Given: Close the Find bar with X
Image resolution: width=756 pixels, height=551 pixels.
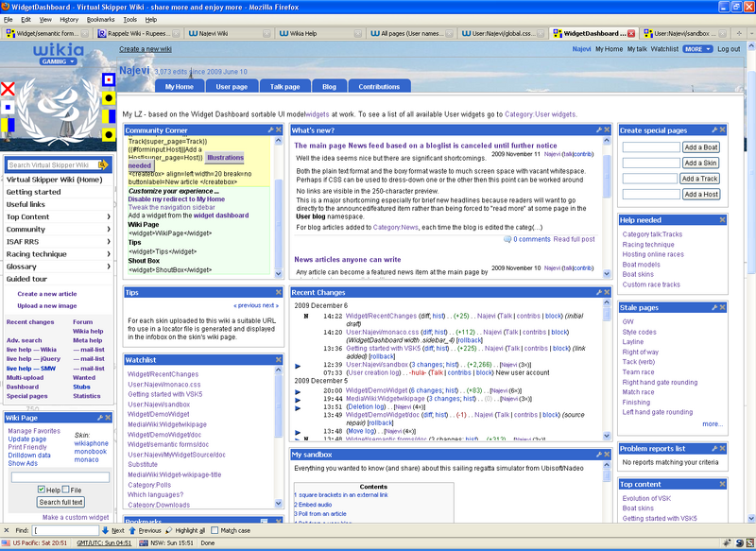Looking at the screenshot, I should pos(7,530).
